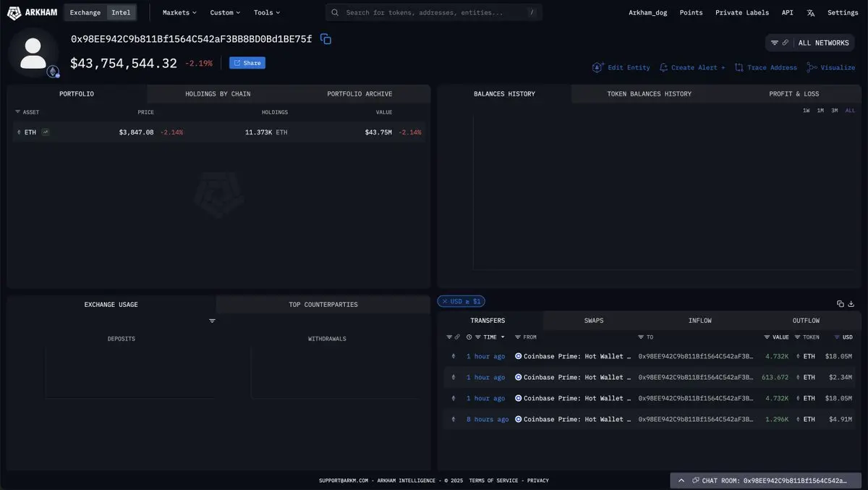Open Token Balances History tab

pos(649,94)
